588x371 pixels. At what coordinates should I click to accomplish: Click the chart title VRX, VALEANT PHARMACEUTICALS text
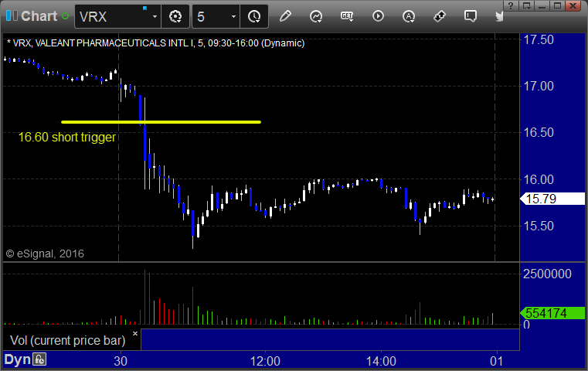[x=155, y=43]
